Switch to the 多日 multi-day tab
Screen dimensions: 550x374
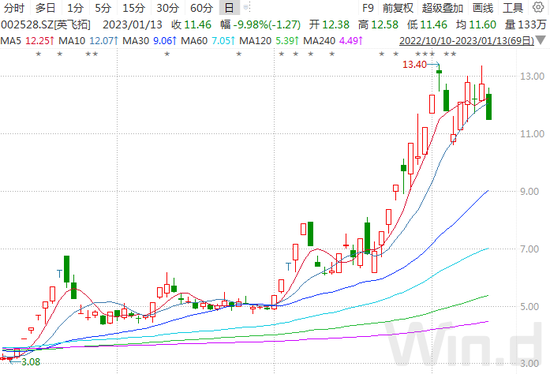click(46, 8)
